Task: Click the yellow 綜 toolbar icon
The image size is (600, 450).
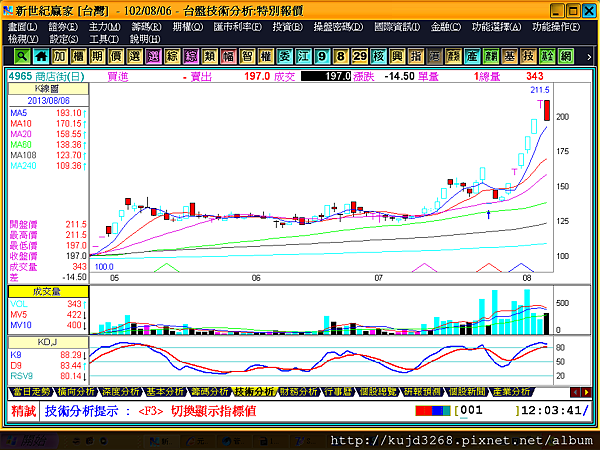Action: click(172, 57)
